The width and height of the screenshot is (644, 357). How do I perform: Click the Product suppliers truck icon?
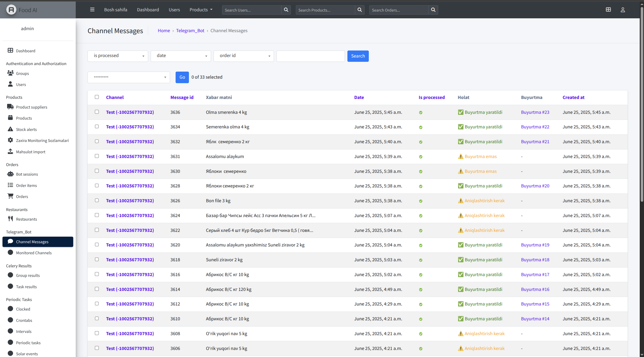pyautogui.click(x=10, y=107)
